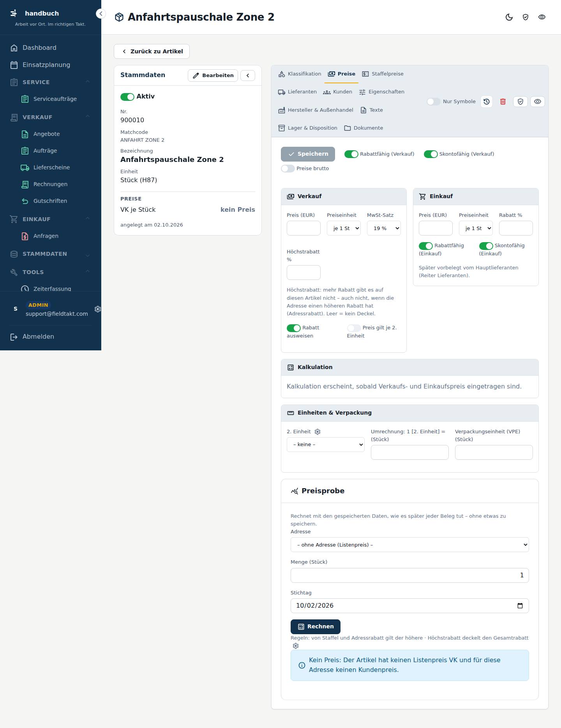This screenshot has width=561, height=728.
Task: Enable Nur Symbole switch
Action: click(433, 102)
